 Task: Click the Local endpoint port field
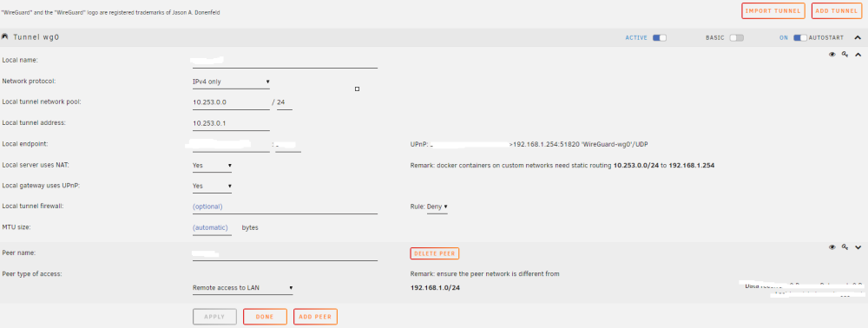(x=288, y=145)
